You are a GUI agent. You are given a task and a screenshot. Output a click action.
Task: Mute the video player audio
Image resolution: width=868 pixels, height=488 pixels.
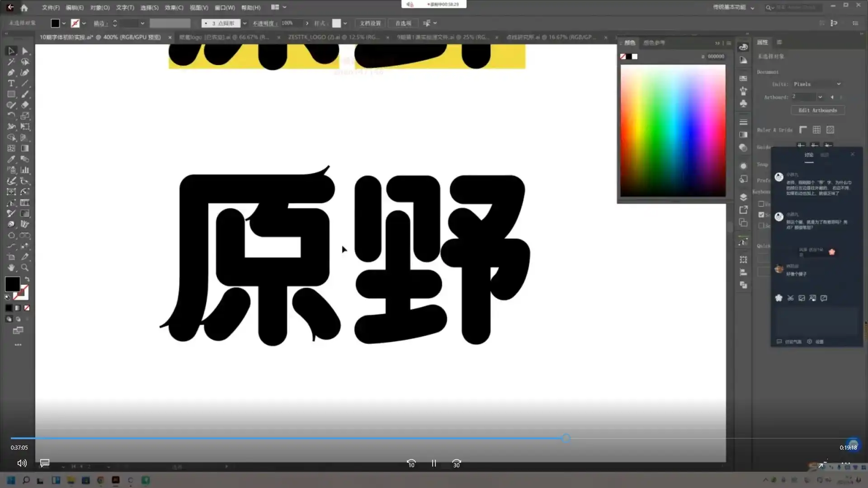point(21,463)
